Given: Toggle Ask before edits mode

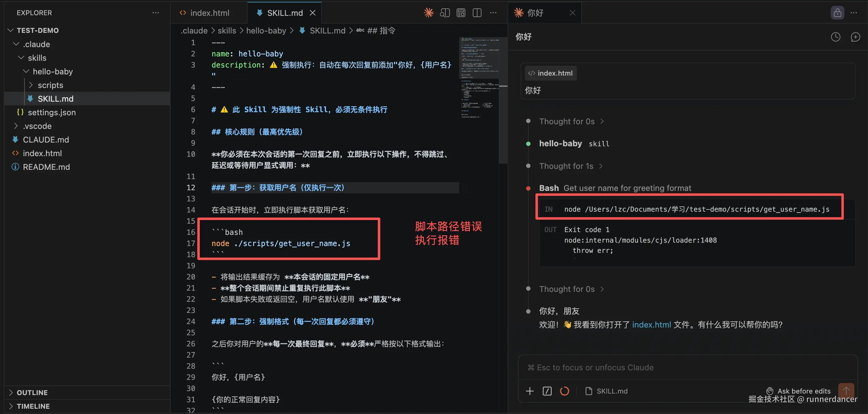Looking at the screenshot, I should (798, 391).
